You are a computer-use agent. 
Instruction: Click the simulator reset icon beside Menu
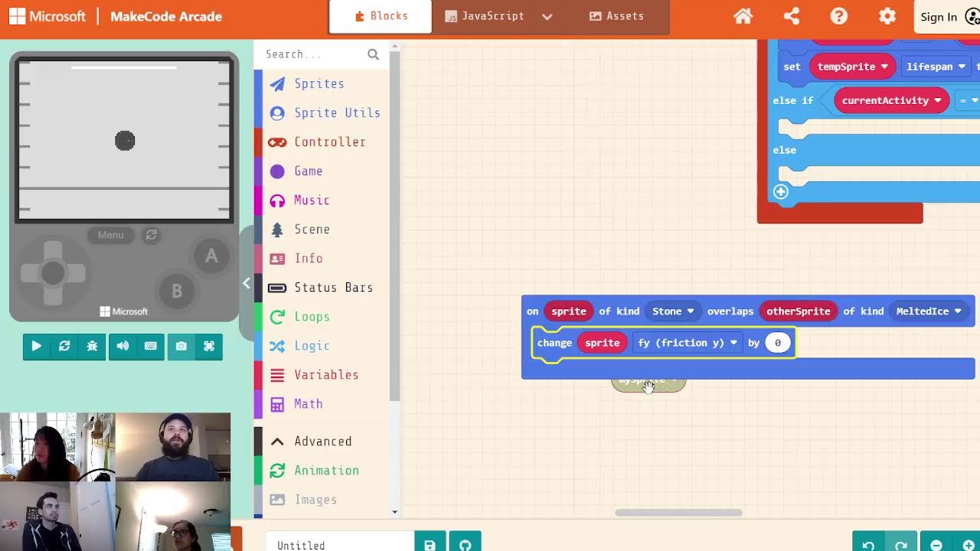click(152, 235)
